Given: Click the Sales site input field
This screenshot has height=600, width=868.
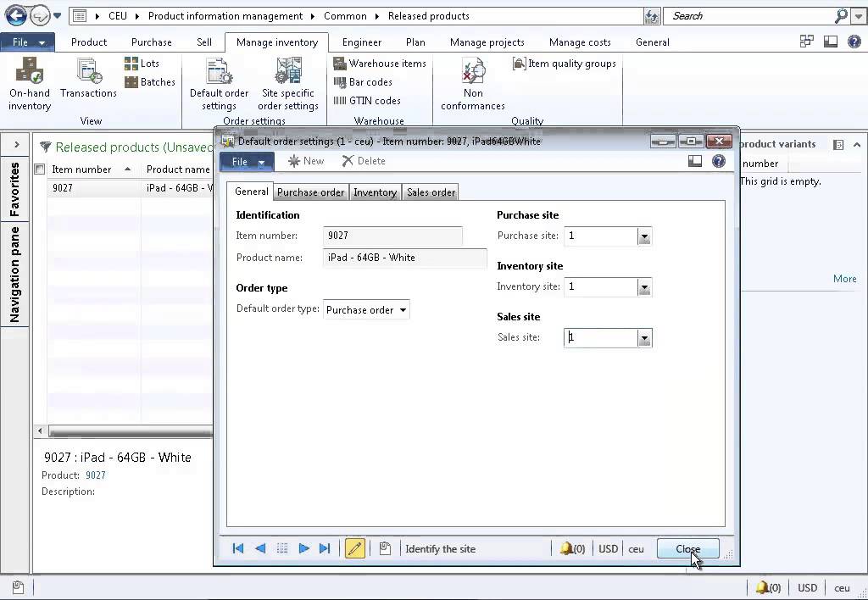Looking at the screenshot, I should [601, 337].
